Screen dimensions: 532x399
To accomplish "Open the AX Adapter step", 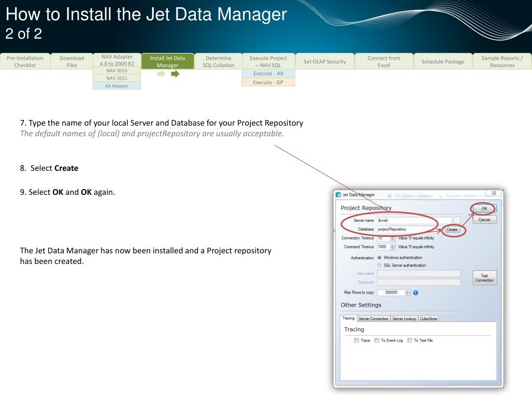I will [x=117, y=86].
